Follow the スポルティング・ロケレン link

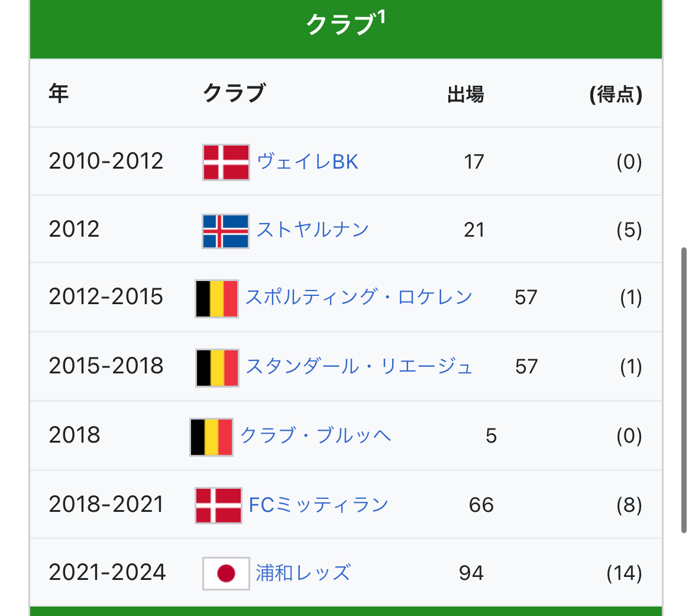click(358, 297)
